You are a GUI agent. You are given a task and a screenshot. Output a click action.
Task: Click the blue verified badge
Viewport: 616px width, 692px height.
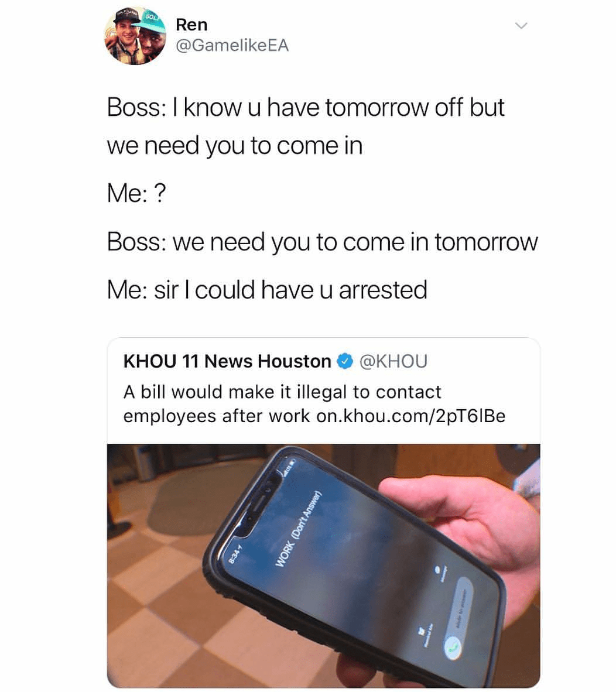coord(345,361)
